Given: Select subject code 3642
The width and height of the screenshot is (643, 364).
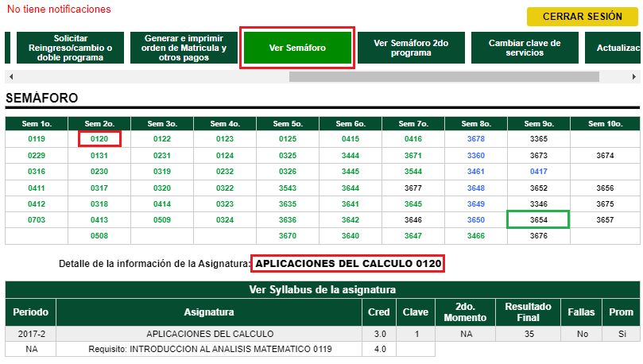Looking at the screenshot, I should pyautogui.click(x=351, y=220).
